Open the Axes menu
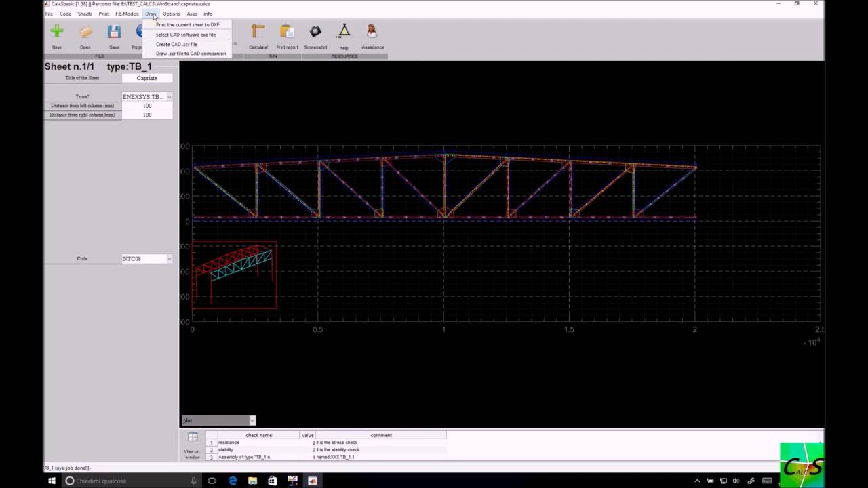 tap(192, 14)
